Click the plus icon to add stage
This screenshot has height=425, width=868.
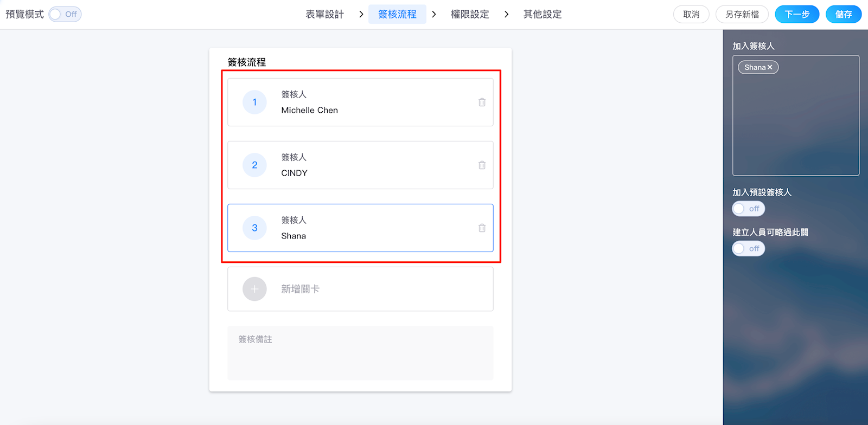[x=254, y=289]
